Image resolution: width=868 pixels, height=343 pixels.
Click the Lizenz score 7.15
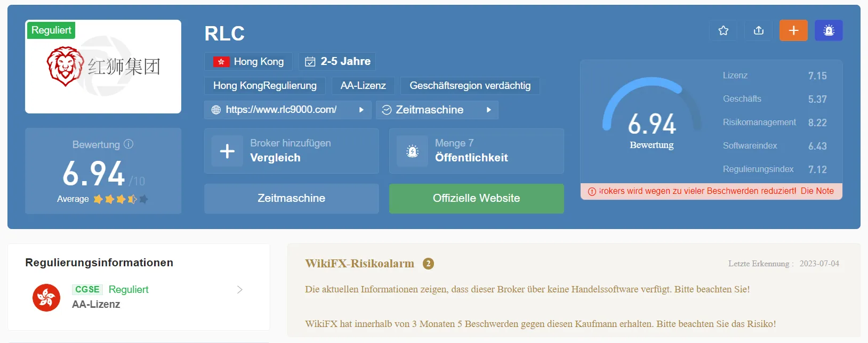tap(817, 76)
